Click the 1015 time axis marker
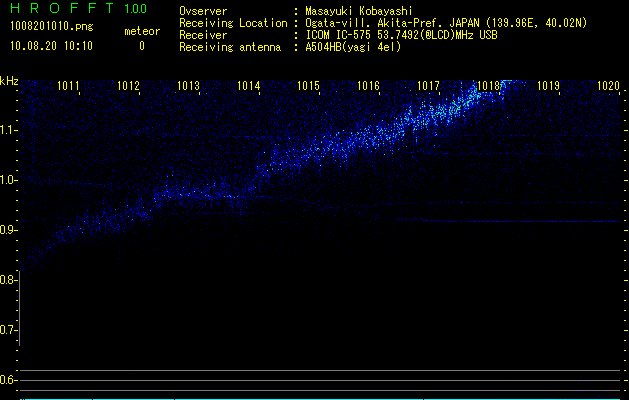Viewport: 629px width, 400px height. point(308,86)
